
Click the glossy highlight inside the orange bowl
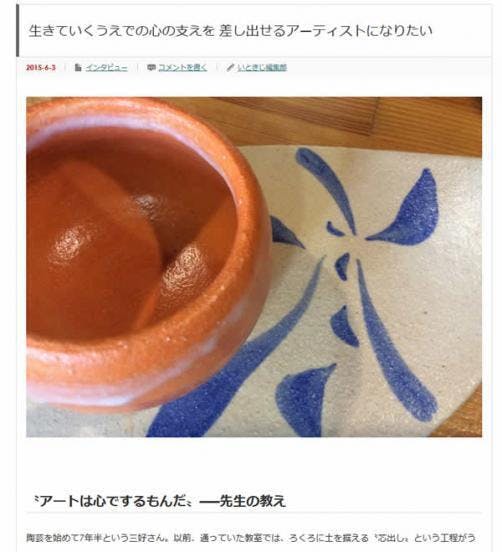point(72,243)
